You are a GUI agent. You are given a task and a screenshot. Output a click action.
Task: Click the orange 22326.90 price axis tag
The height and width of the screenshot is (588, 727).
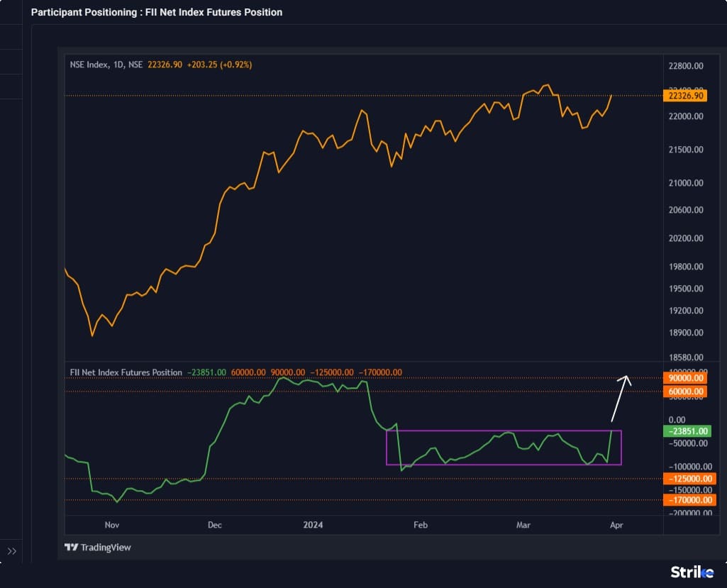tap(686, 96)
